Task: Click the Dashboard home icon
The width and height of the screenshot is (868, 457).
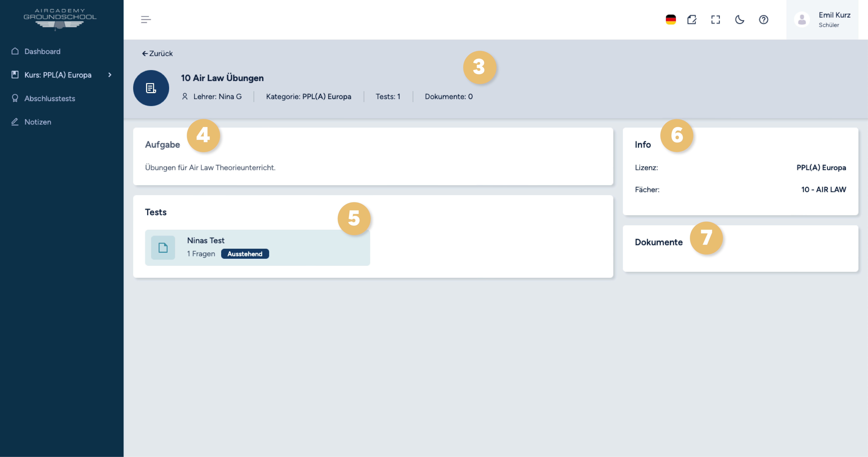Action: pos(15,51)
